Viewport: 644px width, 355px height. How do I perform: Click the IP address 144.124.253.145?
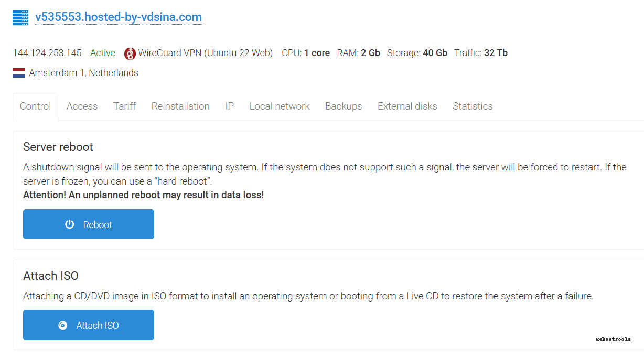[x=47, y=53]
